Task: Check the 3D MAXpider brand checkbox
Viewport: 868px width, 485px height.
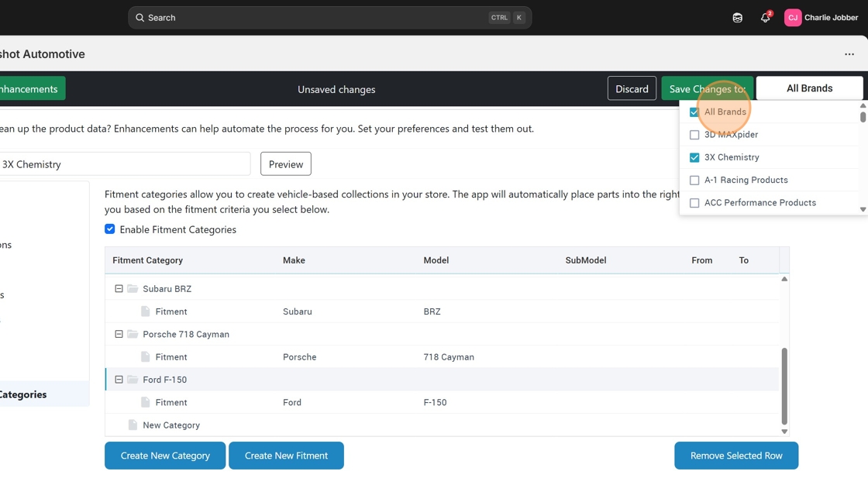Action: tap(694, 135)
